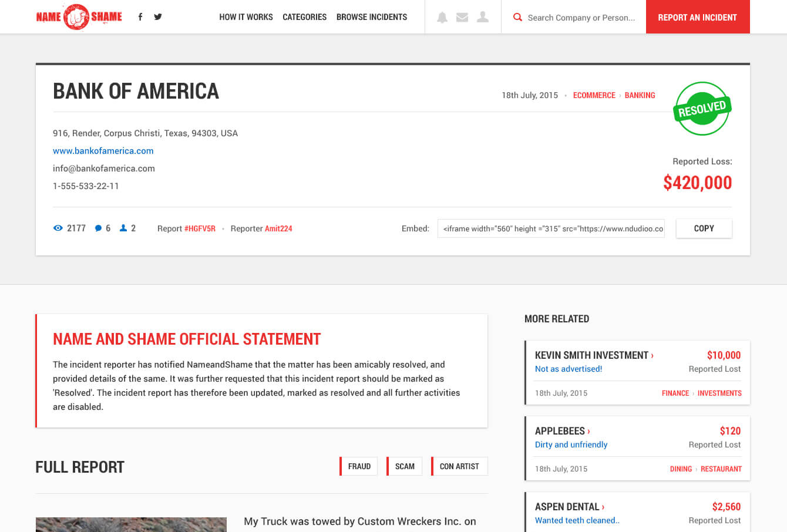Open reporter Amit224 profile

pyautogui.click(x=278, y=228)
